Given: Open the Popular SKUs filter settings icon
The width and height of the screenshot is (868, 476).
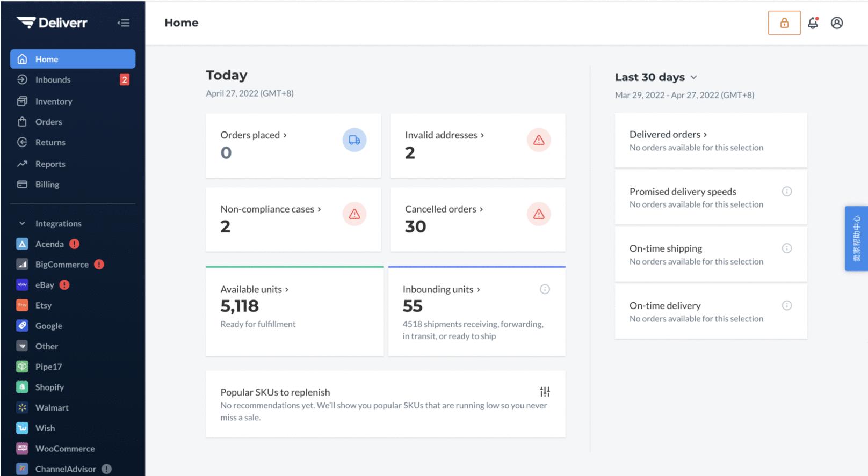Looking at the screenshot, I should click(545, 392).
